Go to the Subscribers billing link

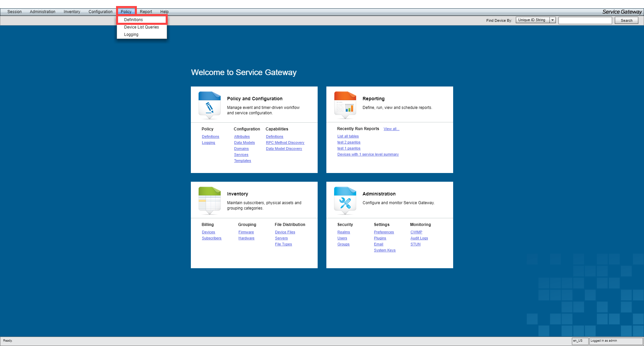pos(211,238)
